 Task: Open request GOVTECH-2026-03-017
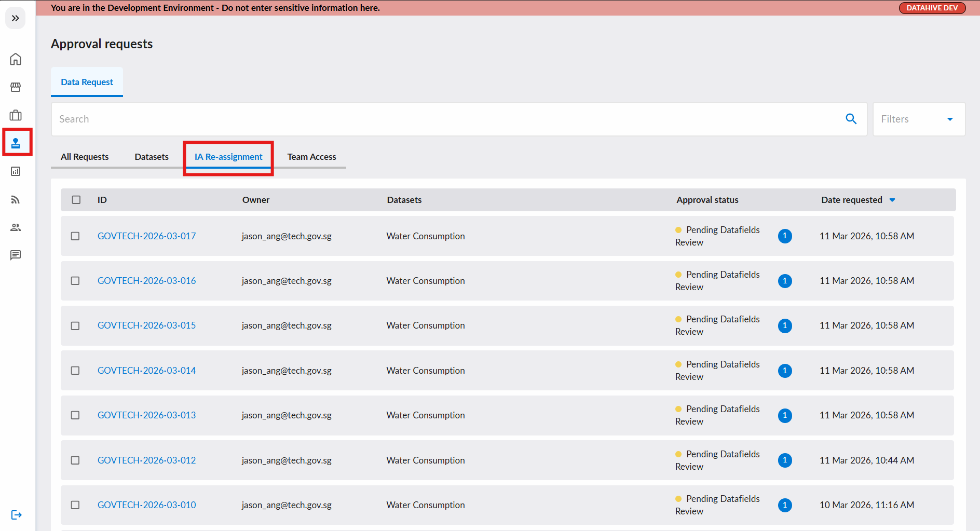(147, 236)
